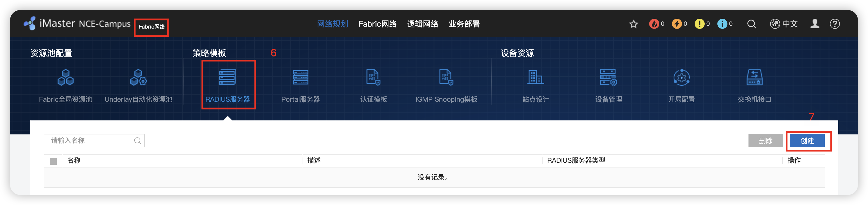Open the 开局配置 icon
The height and width of the screenshot is (205, 868).
coord(681,77)
